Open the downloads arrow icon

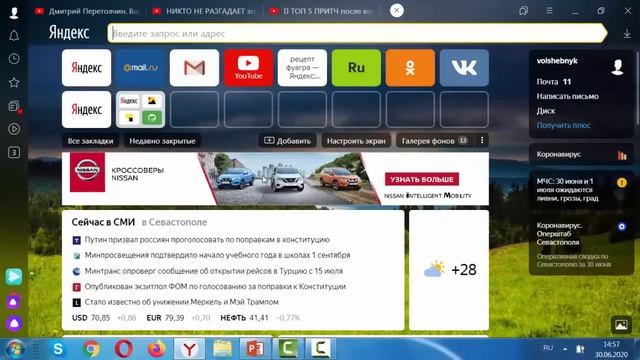tap(627, 33)
